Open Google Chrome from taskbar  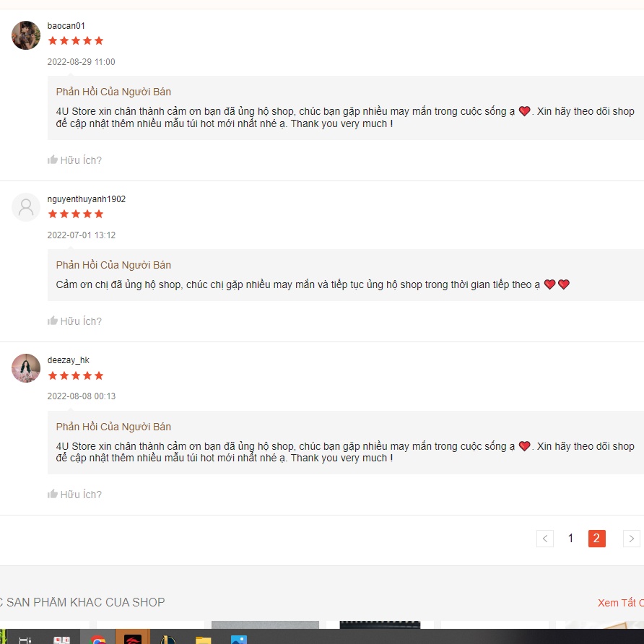97,639
